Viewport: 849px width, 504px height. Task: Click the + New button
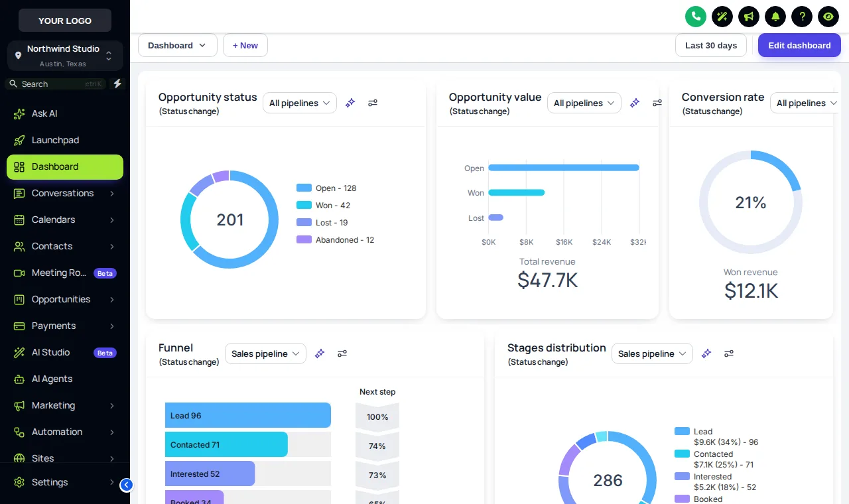tap(245, 45)
